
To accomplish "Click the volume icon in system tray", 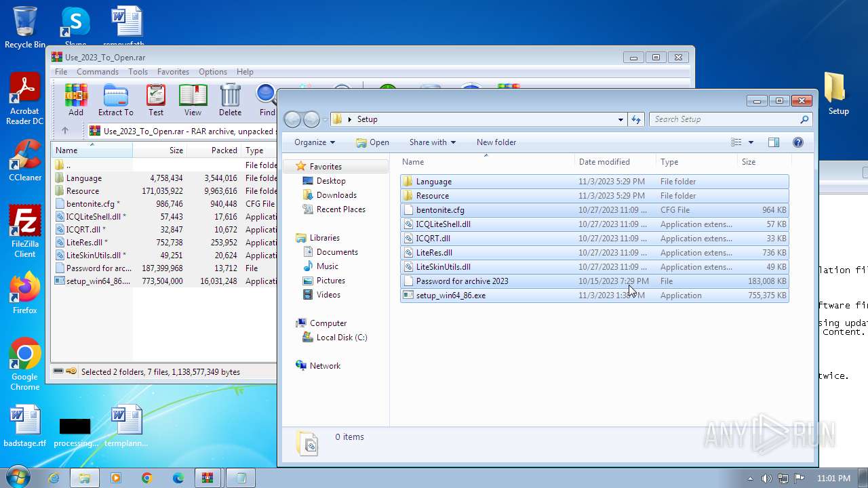I will [767, 478].
